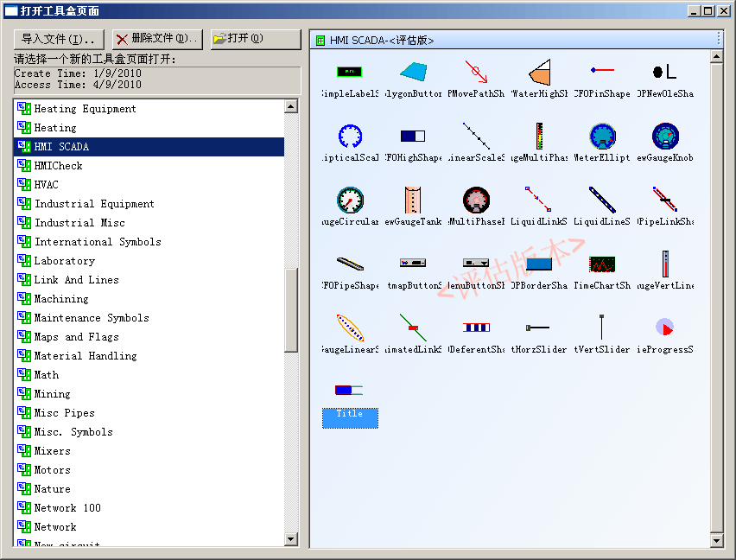Click the shape panel's scroll up arrow

coord(716,57)
